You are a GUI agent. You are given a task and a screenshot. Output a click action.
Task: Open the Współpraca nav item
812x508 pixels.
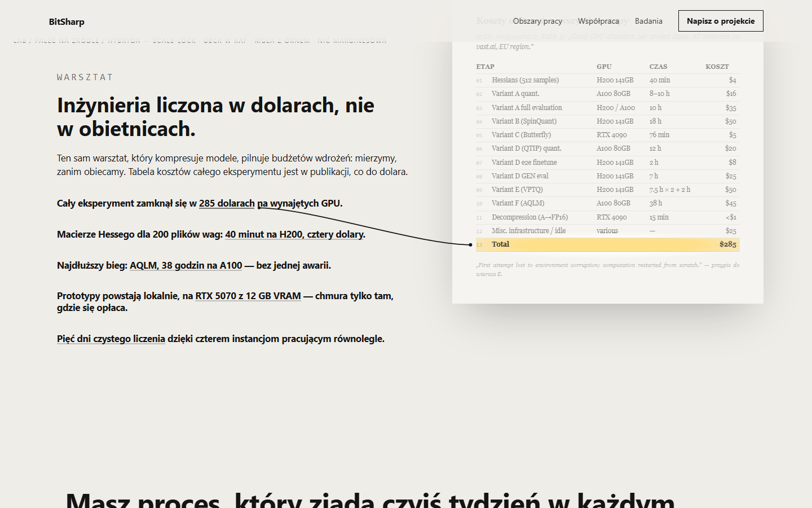click(x=598, y=21)
